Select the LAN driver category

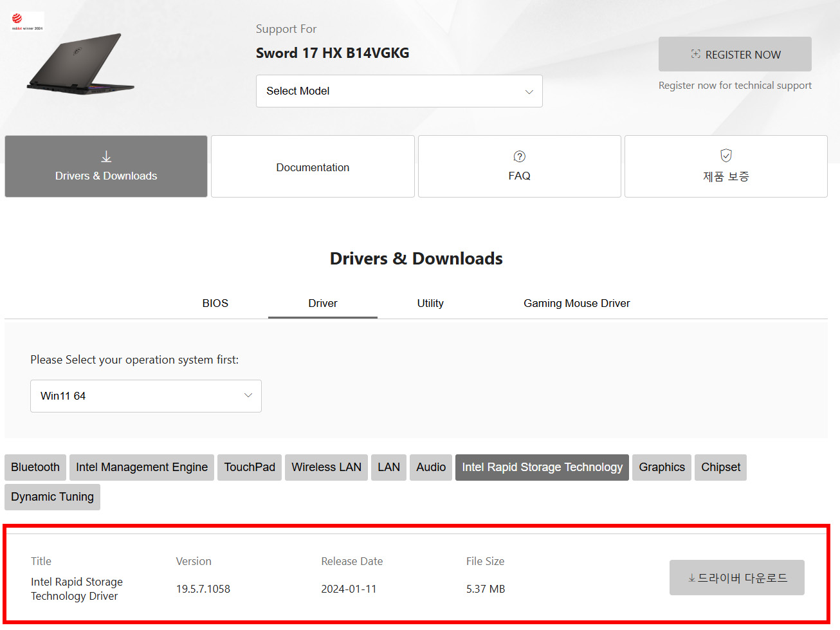[x=388, y=467]
